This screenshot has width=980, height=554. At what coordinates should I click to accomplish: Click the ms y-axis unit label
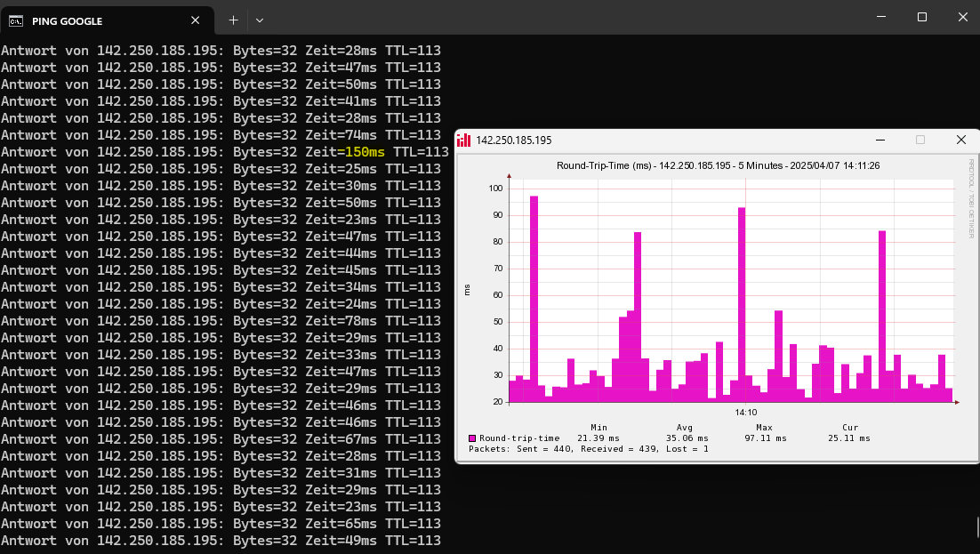467,290
